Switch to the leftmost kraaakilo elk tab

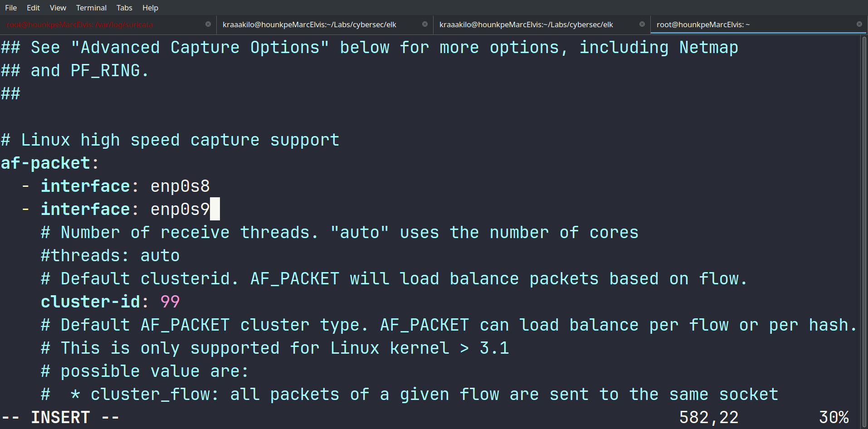(309, 24)
